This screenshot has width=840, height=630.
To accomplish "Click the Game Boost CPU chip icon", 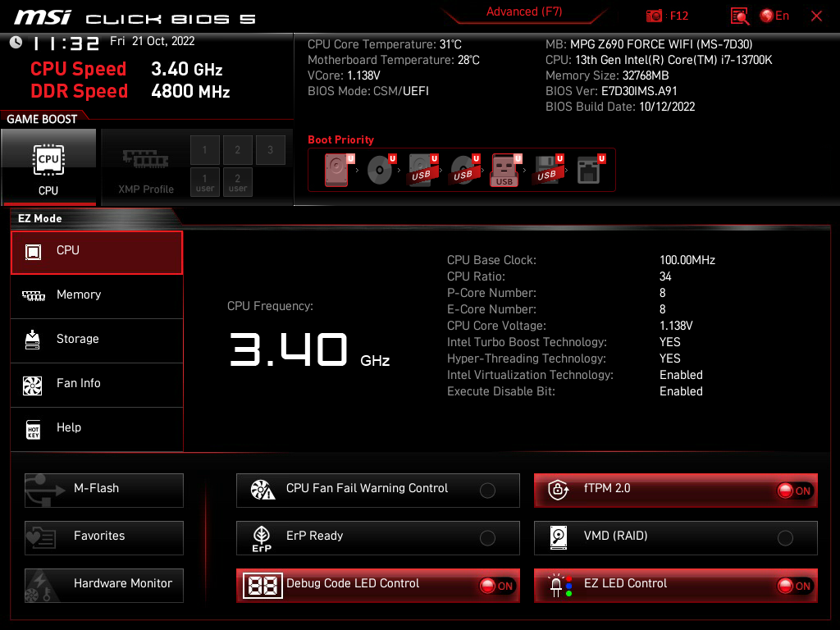I will tap(48, 160).
